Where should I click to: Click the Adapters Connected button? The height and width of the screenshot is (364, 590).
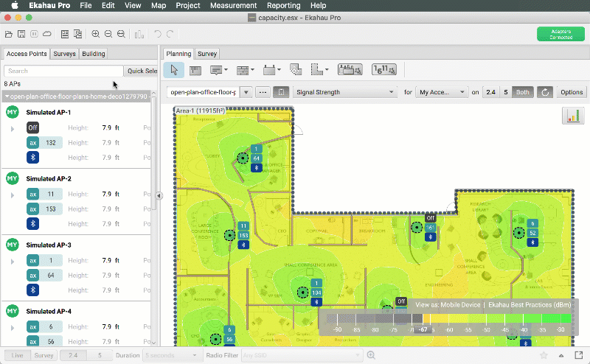coord(560,34)
